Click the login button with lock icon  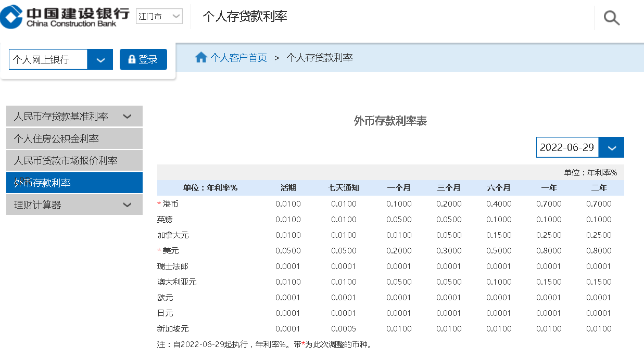click(x=143, y=59)
